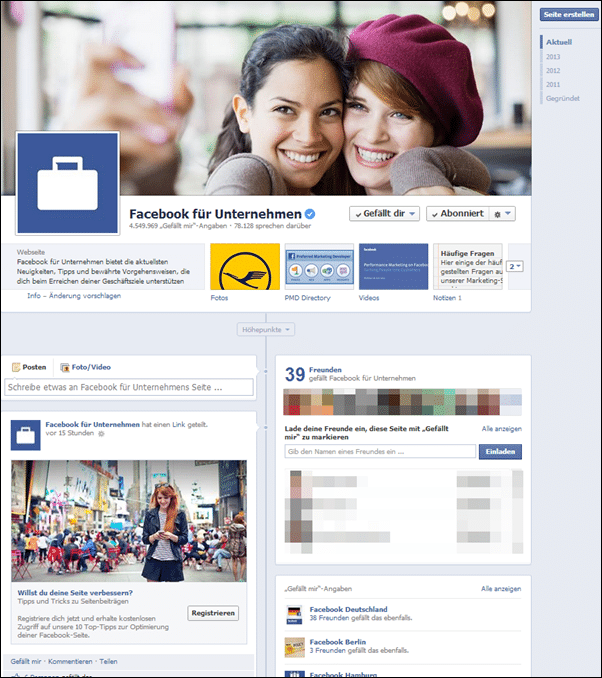Click the post audience gear icon next to 'vor 15 Stunden'
Image resolution: width=602 pixels, height=678 pixels.
point(101,433)
